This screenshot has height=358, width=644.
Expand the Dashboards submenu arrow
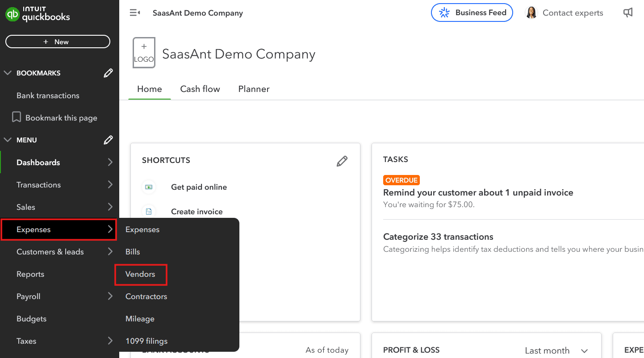tap(110, 162)
